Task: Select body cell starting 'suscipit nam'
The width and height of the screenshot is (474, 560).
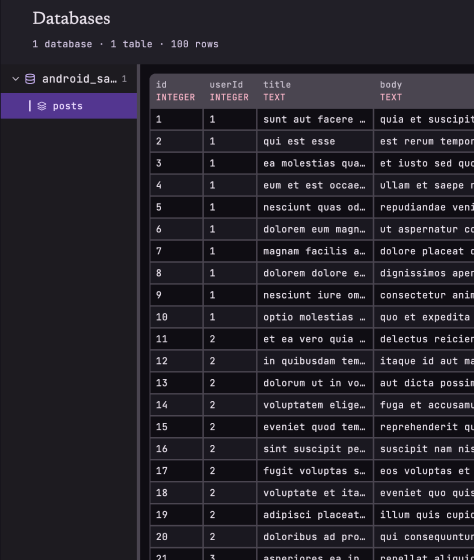Action: [x=424, y=449]
